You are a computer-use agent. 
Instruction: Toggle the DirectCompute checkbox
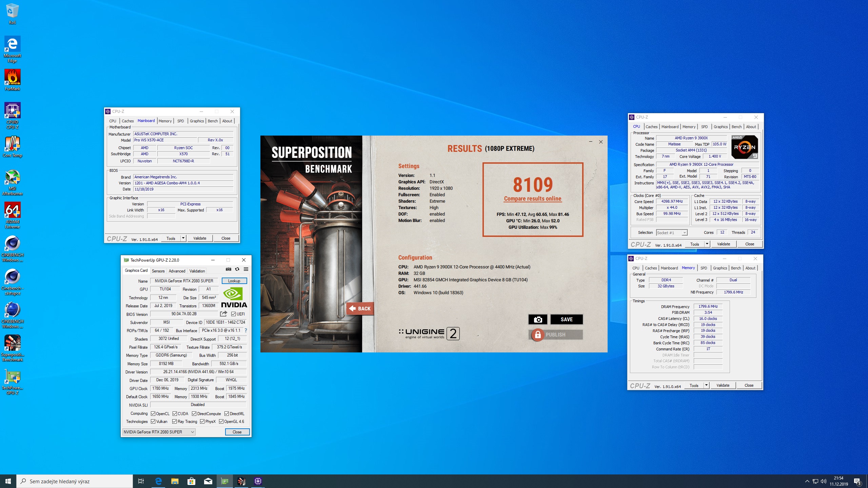pyautogui.click(x=194, y=414)
